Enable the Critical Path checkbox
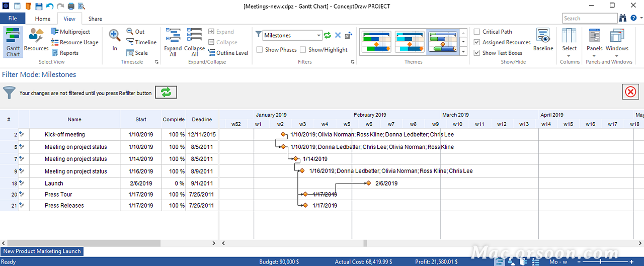This screenshot has height=266, width=644. pyautogui.click(x=477, y=32)
